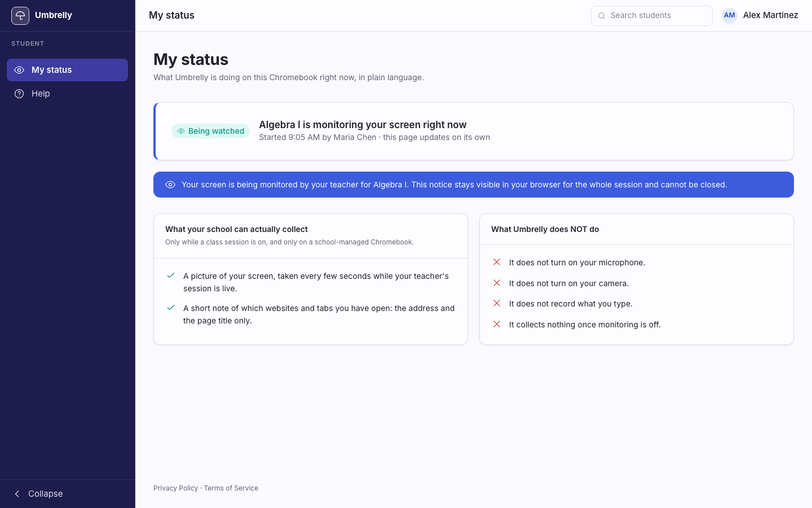Click the STUDENT section label in sidebar
The width and height of the screenshot is (812, 508).
click(x=28, y=43)
